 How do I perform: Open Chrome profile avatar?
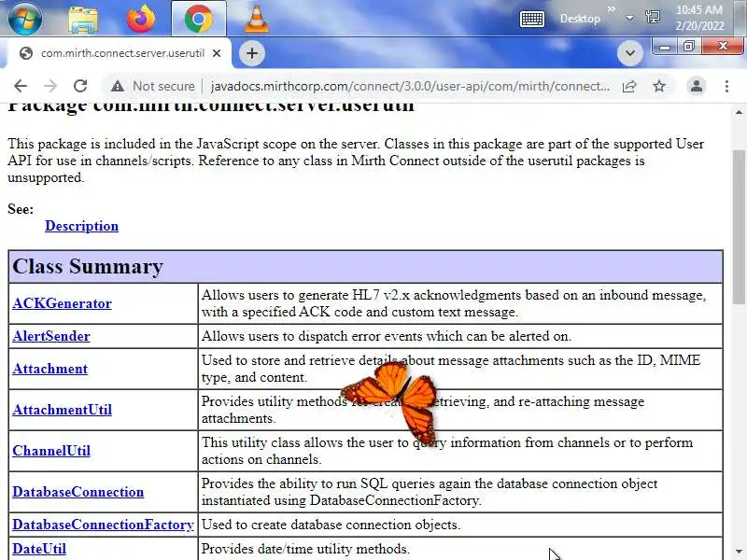pos(696,86)
